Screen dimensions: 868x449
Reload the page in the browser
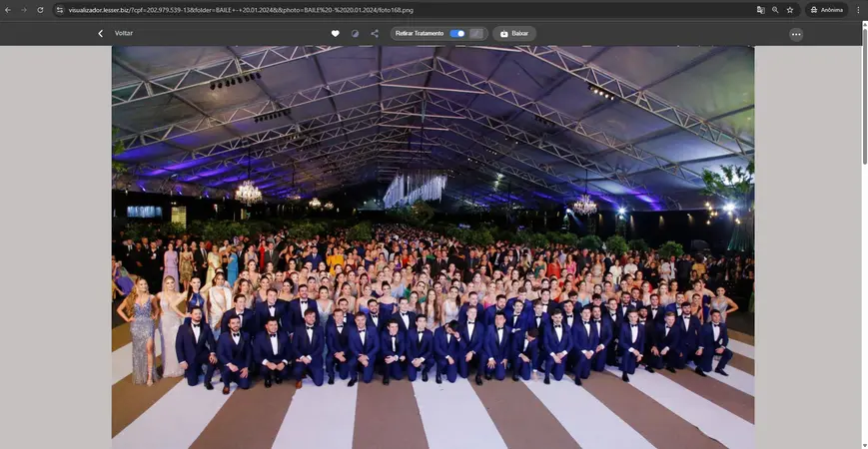tap(40, 10)
